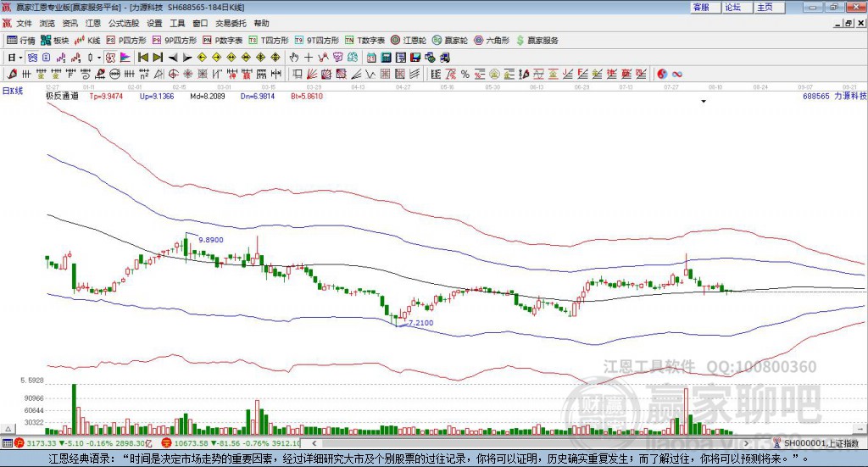Click the black left-arrow step icon
The image size is (868, 467).
point(173,58)
